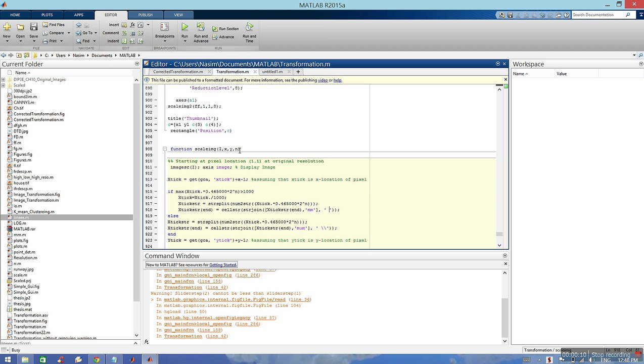The height and width of the screenshot is (364, 644).
Task: Click the help link in publish banner
Action: (x=337, y=80)
